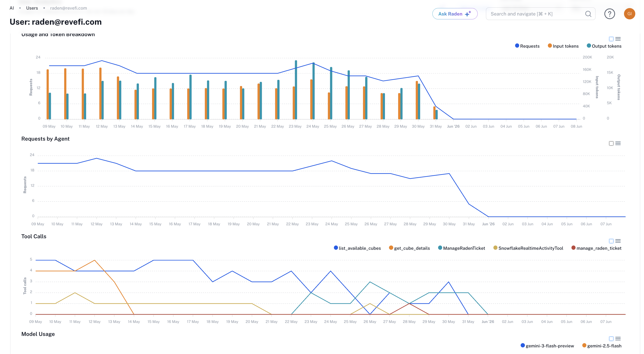This screenshot has height=354, width=644.
Task: Click the Model Usage section title
Action: [x=38, y=334]
